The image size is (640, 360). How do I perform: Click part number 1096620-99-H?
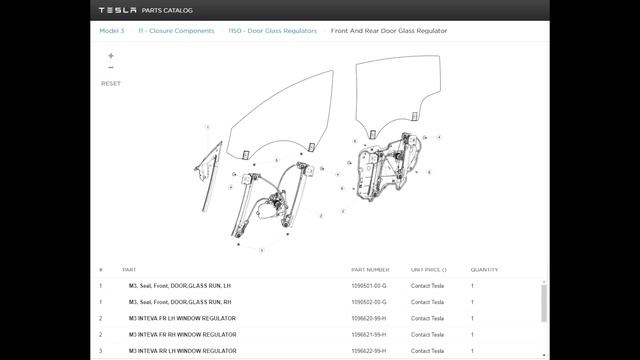point(369,318)
